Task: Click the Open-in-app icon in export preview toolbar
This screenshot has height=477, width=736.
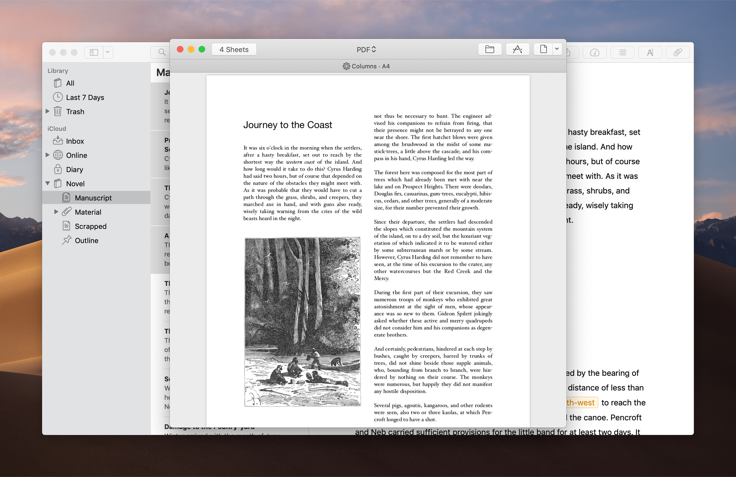Action: coord(517,49)
